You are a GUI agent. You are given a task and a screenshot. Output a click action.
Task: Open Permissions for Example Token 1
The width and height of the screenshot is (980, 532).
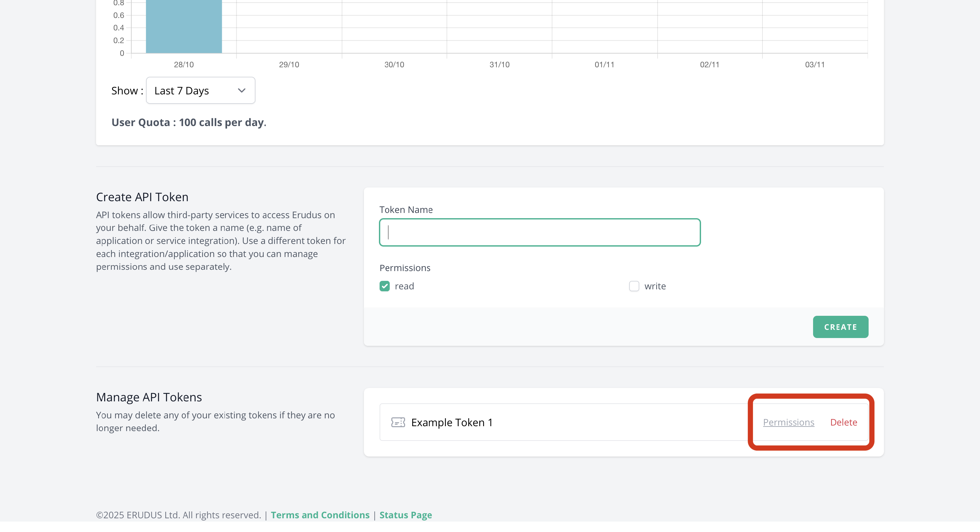point(788,422)
